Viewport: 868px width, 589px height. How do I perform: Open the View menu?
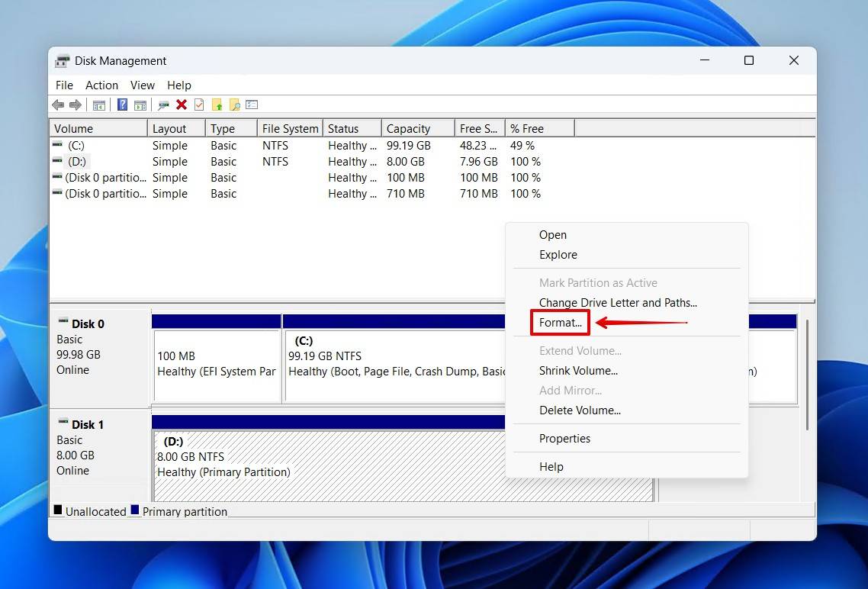142,85
